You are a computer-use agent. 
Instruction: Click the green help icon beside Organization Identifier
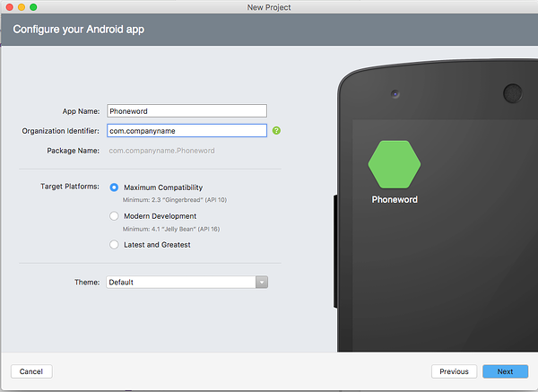coord(276,131)
